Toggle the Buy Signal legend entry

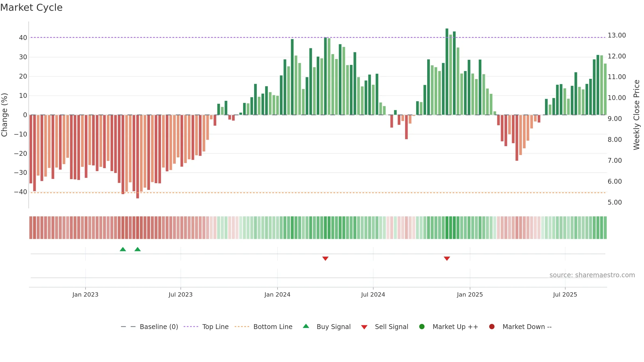pyautogui.click(x=327, y=327)
